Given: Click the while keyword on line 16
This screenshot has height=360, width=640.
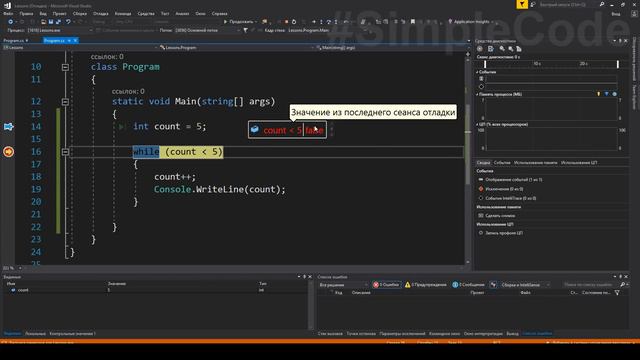Looking at the screenshot, I should coord(146,152).
